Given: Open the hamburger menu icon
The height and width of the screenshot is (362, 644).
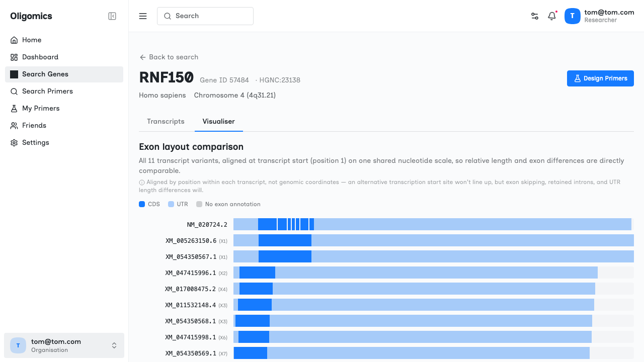Looking at the screenshot, I should point(143,16).
